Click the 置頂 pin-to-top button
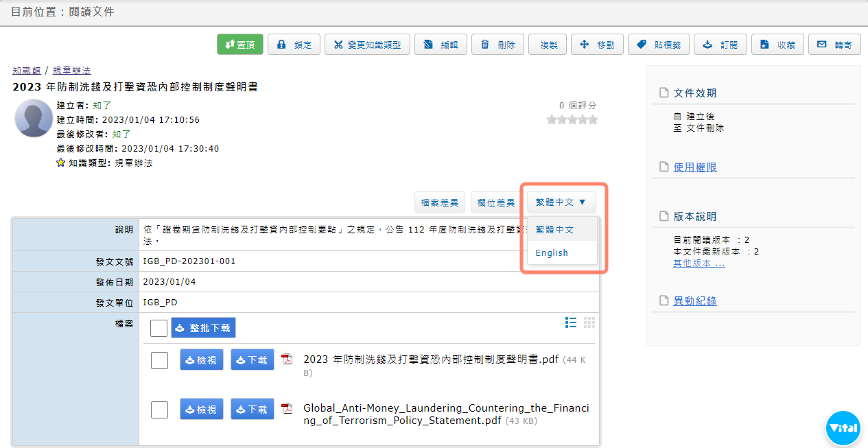This screenshot has height=448, width=868. (x=239, y=45)
